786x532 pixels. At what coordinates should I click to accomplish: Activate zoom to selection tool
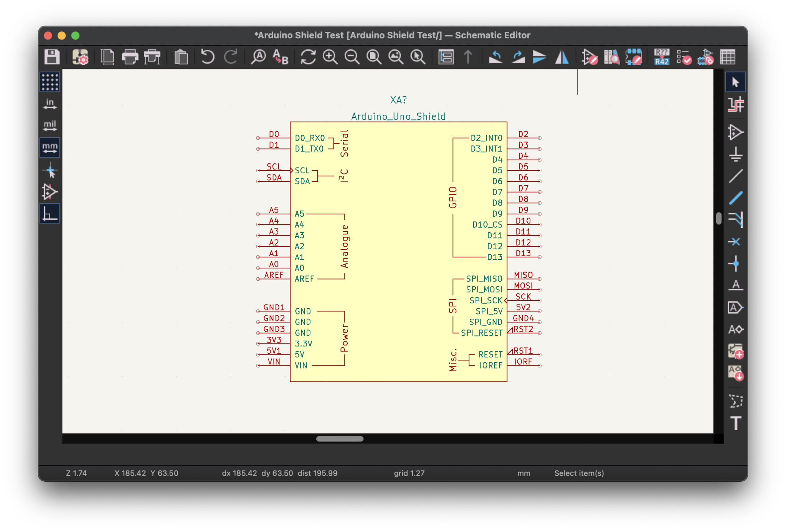[x=418, y=57]
